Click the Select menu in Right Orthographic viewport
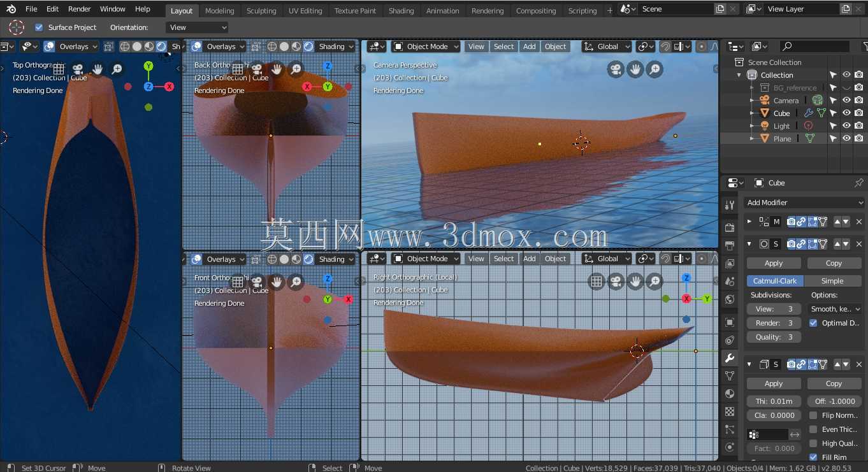868x472 pixels. point(503,259)
